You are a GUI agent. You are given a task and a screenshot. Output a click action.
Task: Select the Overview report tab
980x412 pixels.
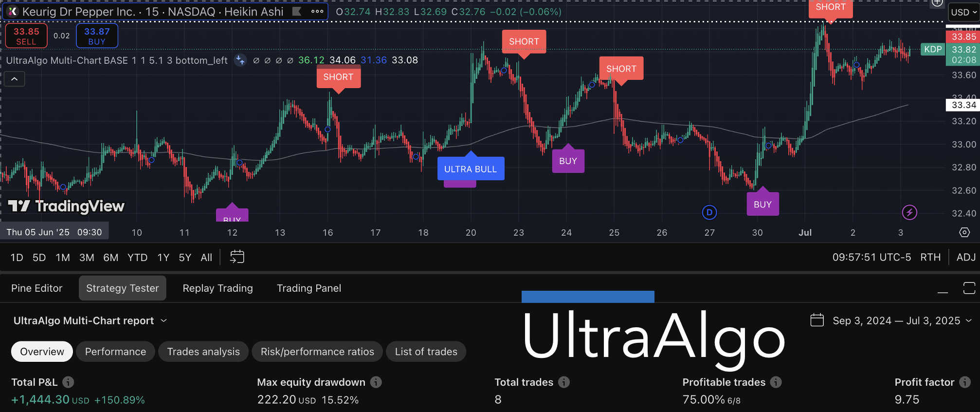pos(42,352)
